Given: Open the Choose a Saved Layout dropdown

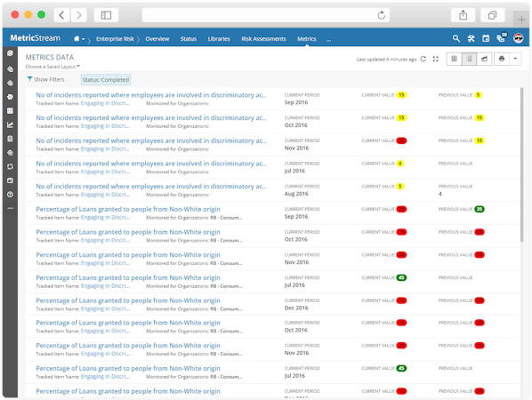Looking at the screenshot, I should pos(52,67).
